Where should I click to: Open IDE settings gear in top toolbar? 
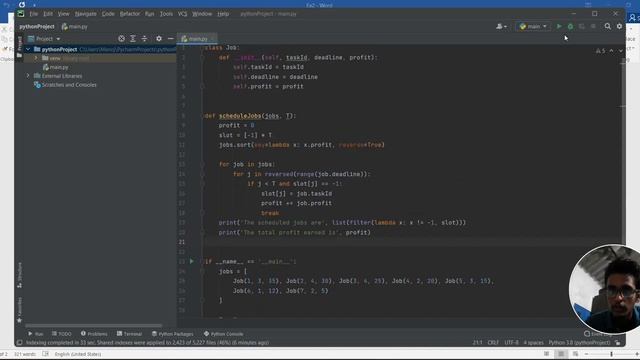[619, 26]
